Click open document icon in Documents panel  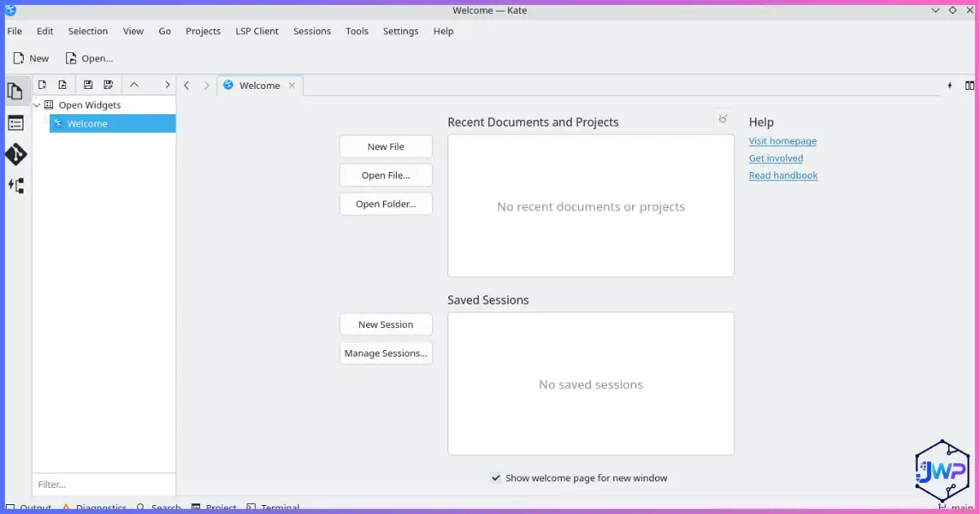click(x=63, y=85)
